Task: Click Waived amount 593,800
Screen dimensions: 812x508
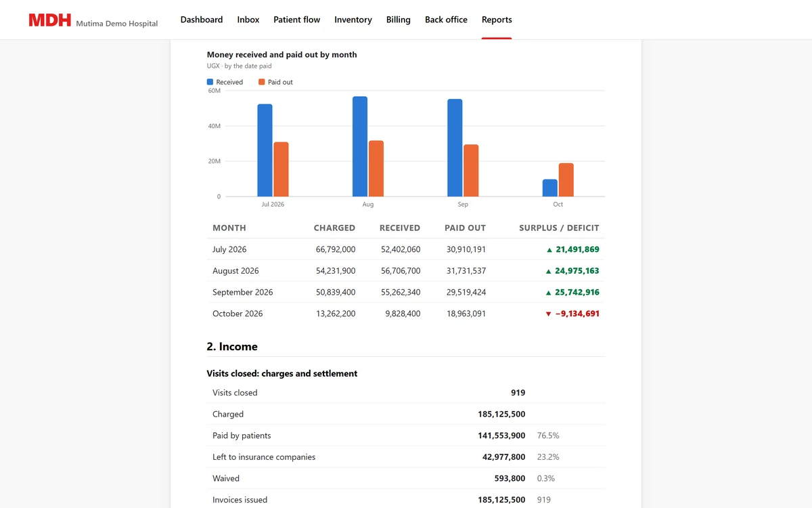Action: 510,478
